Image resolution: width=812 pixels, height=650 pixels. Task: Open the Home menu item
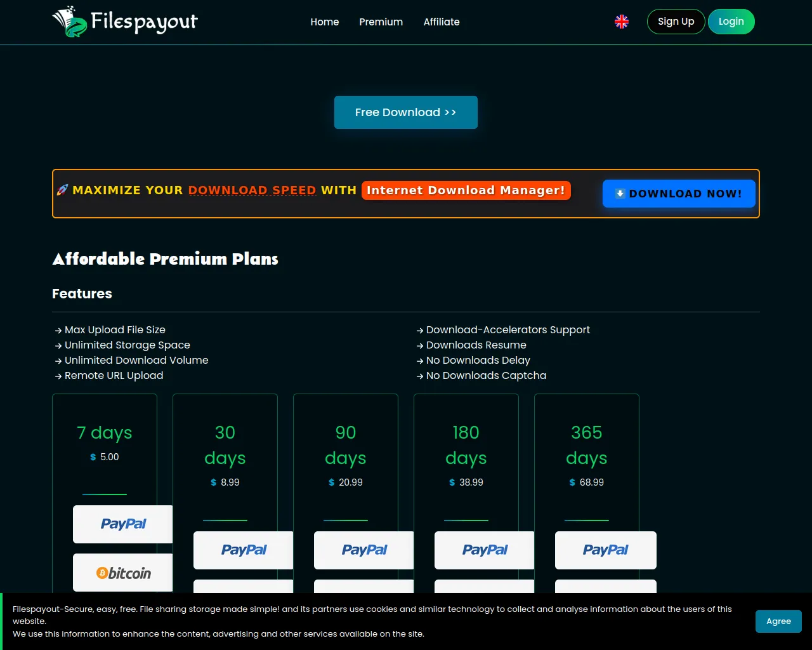coord(324,22)
